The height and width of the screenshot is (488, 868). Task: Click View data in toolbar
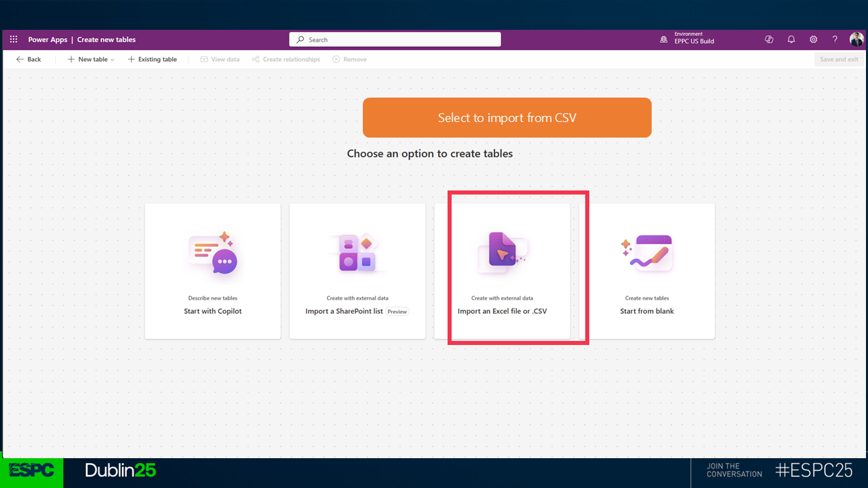pos(220,60)
